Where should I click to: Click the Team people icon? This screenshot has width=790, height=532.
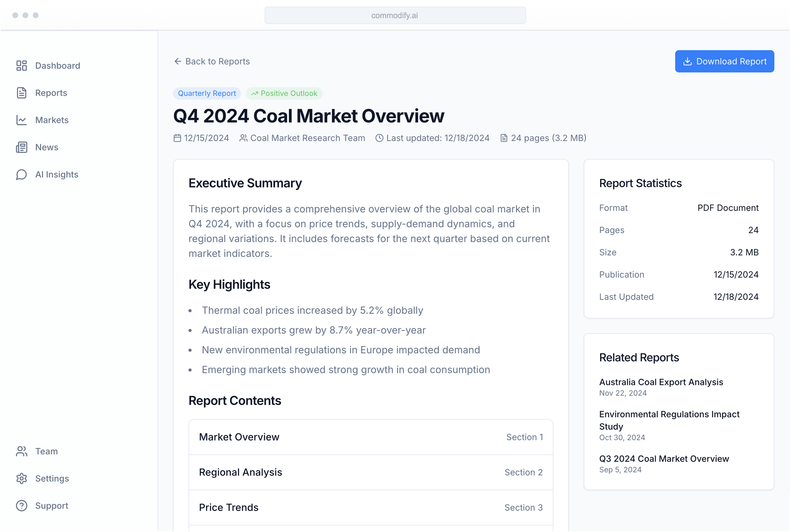[21, 451]
